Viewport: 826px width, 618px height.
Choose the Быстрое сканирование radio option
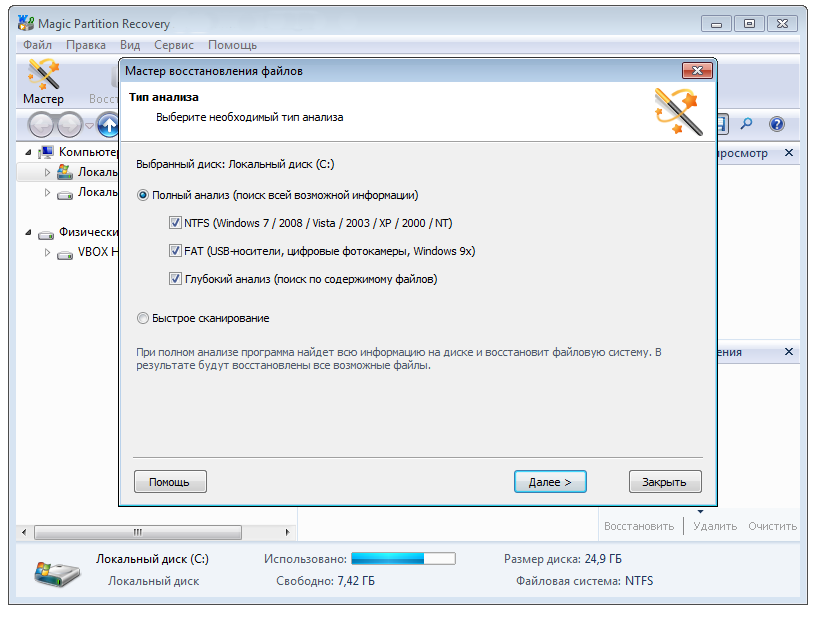click(x=142, y=318)
